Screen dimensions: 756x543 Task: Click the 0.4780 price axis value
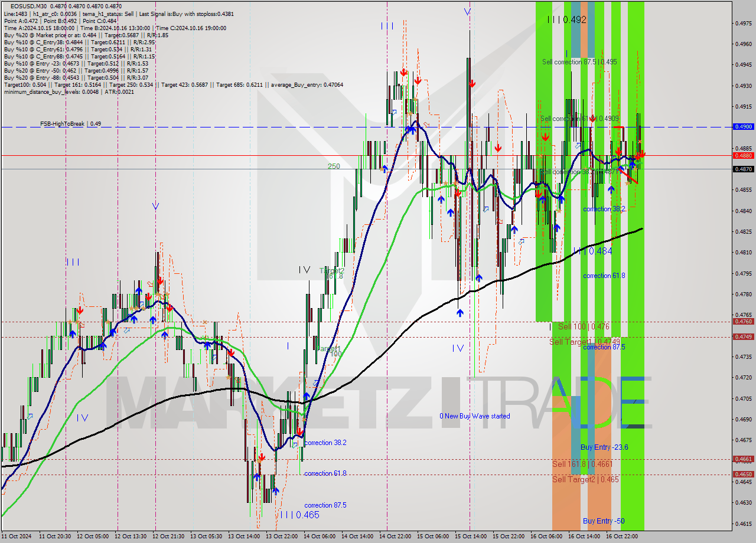pyautogui.click(x=742, y=294)
